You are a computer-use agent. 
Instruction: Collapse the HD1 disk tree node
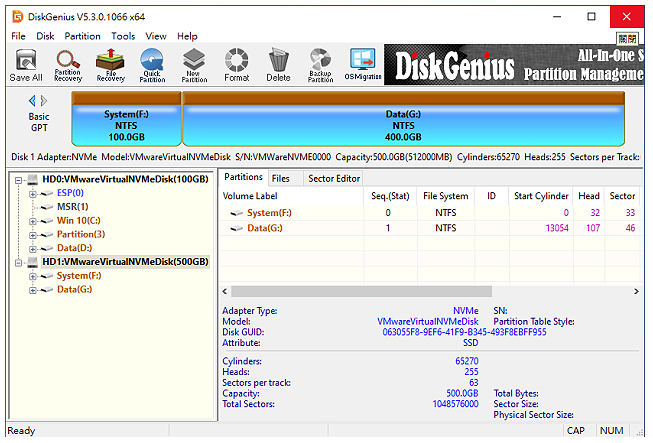(18, 263)
